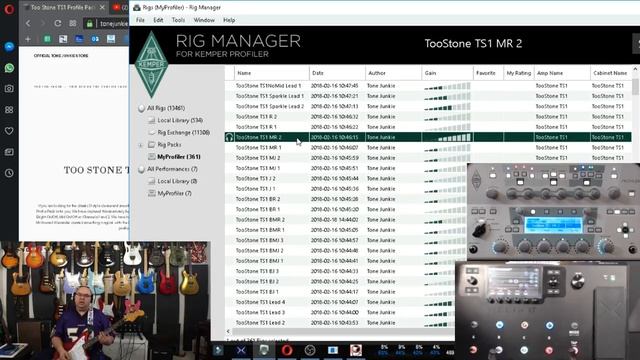Screen dimensions: 640x360
Task: Select MyProfiler (361) in the tree
Action: click(x=179, y=157)
